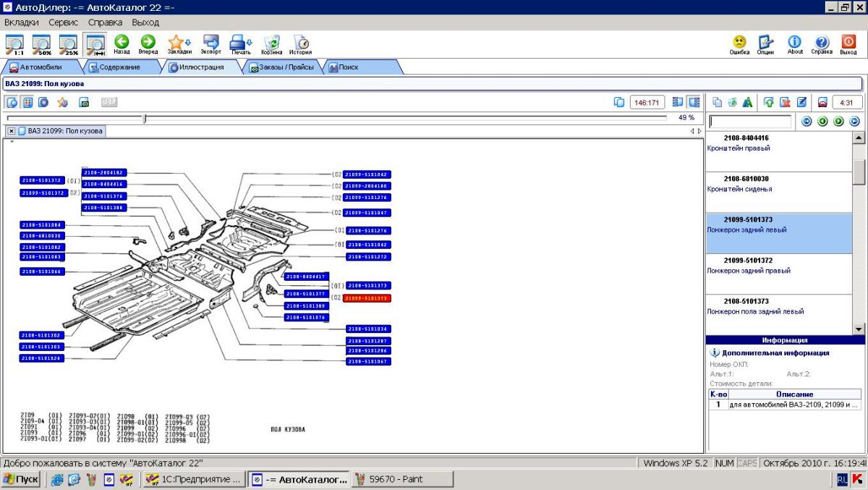
Task: Open the Сервис menu
Action: 64,22
